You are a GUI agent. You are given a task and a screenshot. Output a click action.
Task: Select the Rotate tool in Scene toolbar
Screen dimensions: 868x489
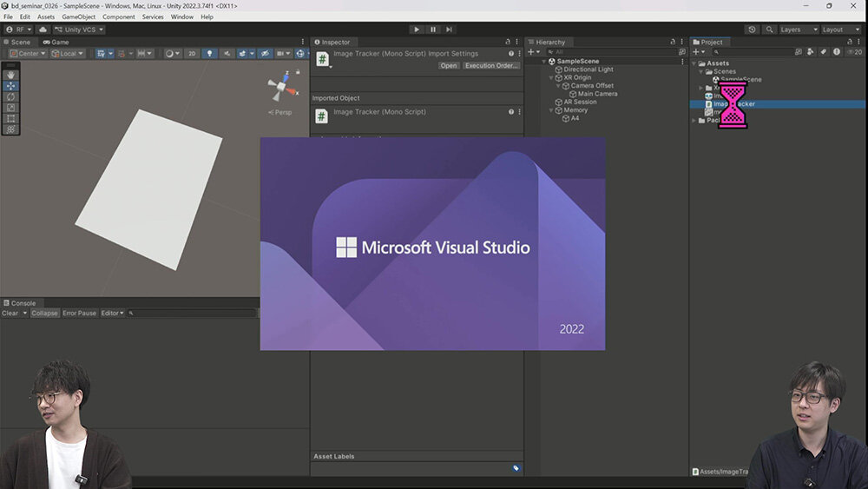[11, 96]
